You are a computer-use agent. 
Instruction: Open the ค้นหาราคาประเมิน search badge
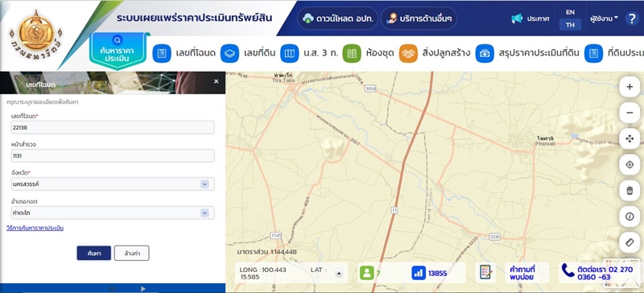118,52
